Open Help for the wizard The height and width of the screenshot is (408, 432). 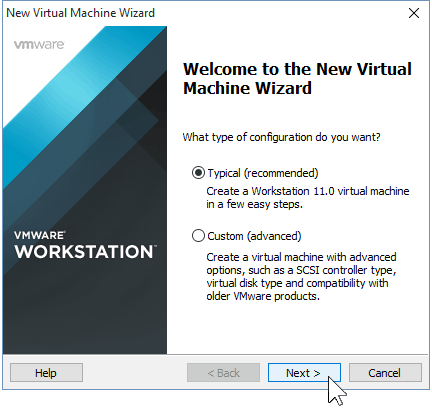tap(46, 373)
